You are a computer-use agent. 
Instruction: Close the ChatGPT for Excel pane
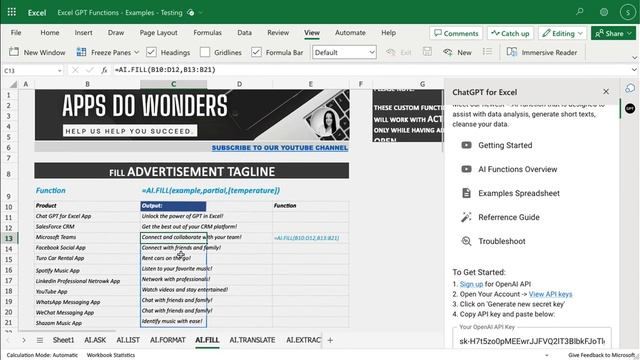[606, 92]
